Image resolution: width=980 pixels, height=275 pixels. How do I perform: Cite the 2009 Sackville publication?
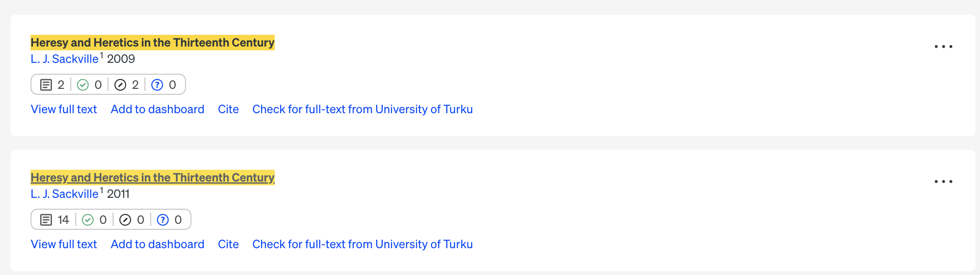(228, 109)
